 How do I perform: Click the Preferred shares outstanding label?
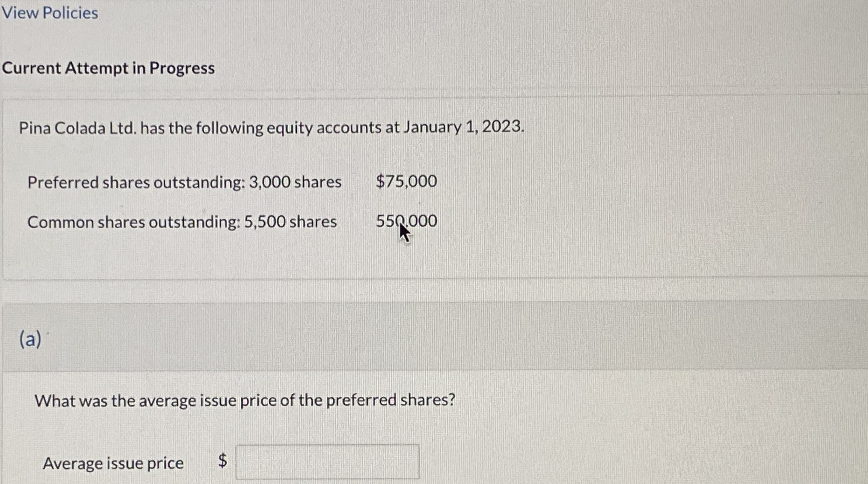pyautogui.click(x=136, y=182)
